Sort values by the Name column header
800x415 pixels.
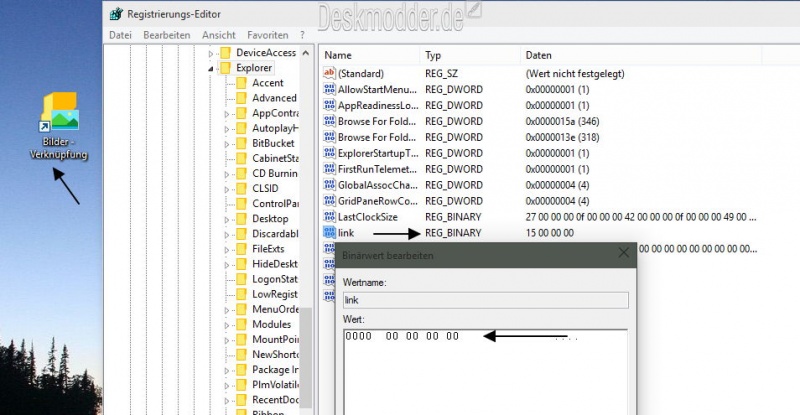click(x=340, y=55)
